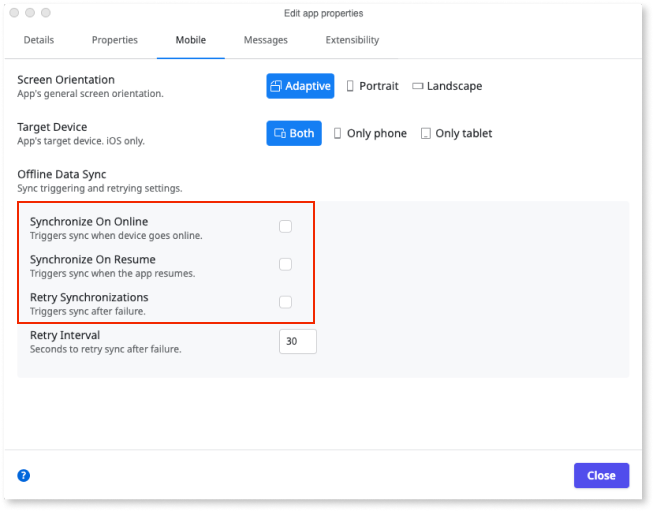Click the 'Edit app properties' window title
654x512 pixels.
(324, 13)
